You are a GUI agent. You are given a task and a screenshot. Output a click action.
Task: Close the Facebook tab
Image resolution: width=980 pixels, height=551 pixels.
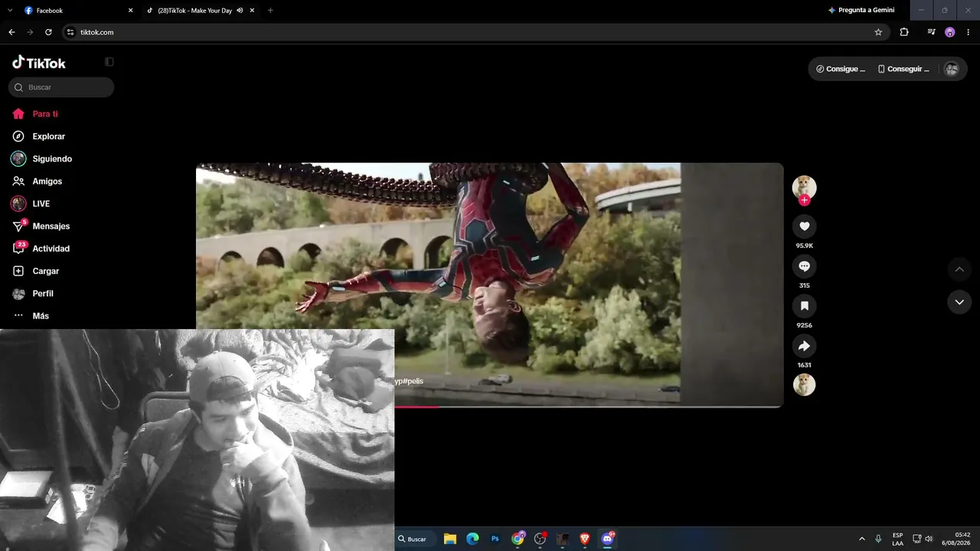(x=130, y=11)
